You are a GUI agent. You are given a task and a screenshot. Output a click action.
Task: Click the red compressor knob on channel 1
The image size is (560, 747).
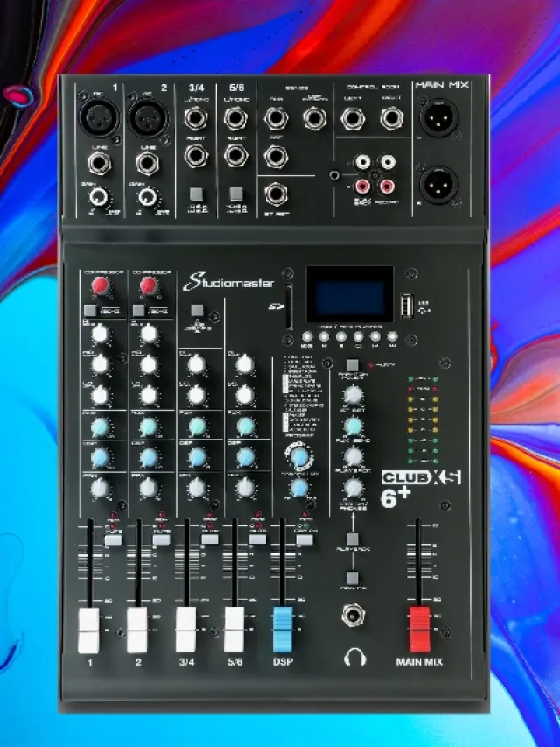pos(100,286)
